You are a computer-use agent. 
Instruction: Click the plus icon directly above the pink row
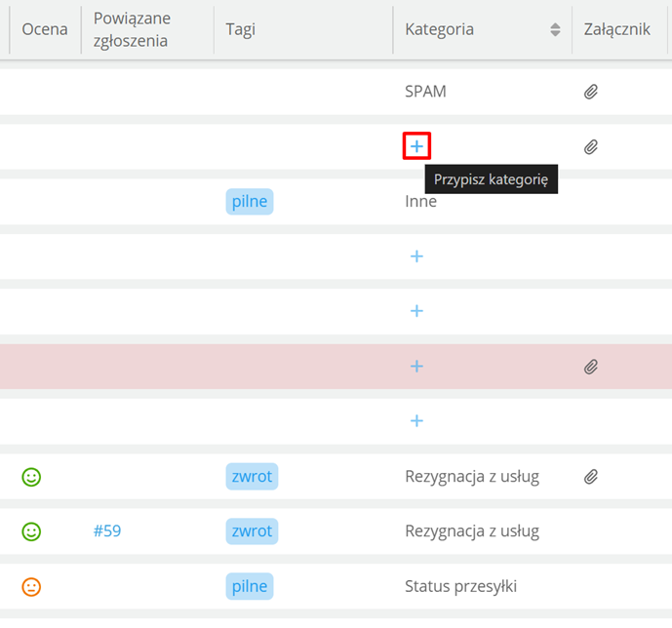point(416,311)
